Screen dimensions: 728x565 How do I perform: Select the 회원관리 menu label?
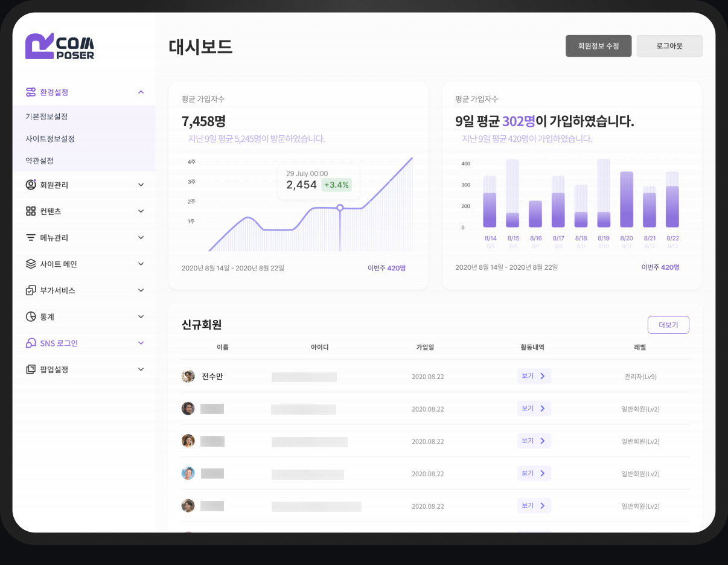tap(54, 185)
